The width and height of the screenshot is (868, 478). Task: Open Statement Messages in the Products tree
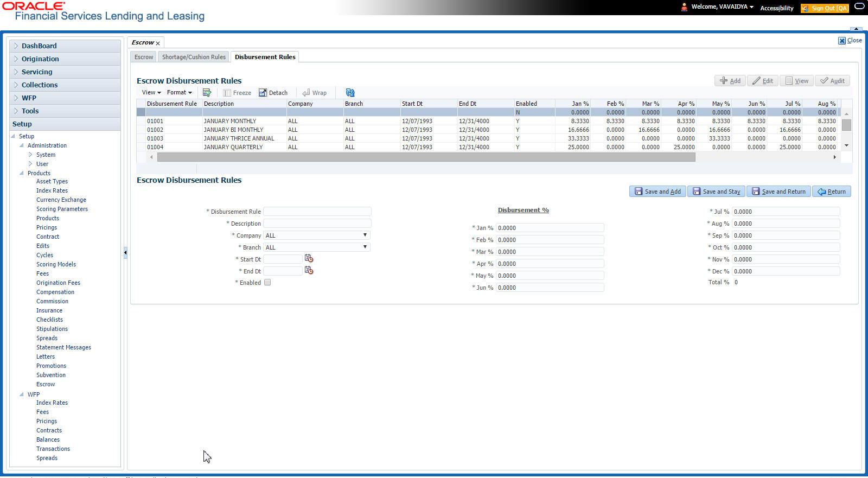click(x=63, y=348)
